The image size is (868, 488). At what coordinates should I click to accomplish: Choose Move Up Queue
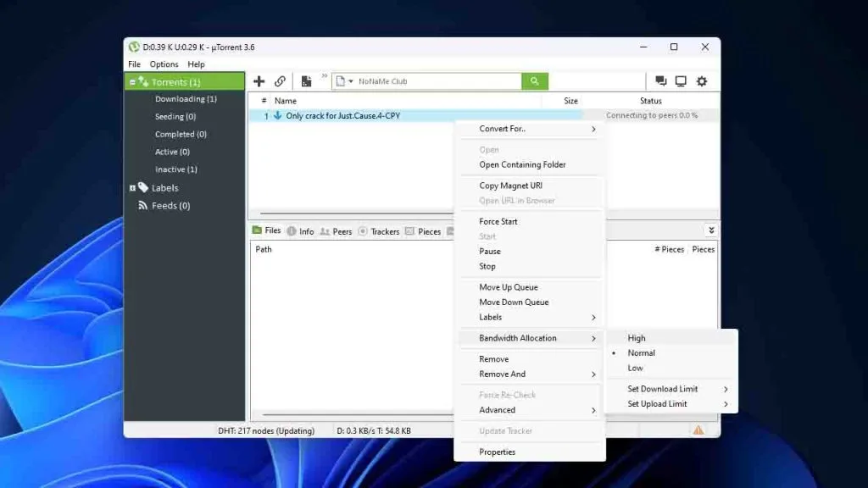(530, 287)
